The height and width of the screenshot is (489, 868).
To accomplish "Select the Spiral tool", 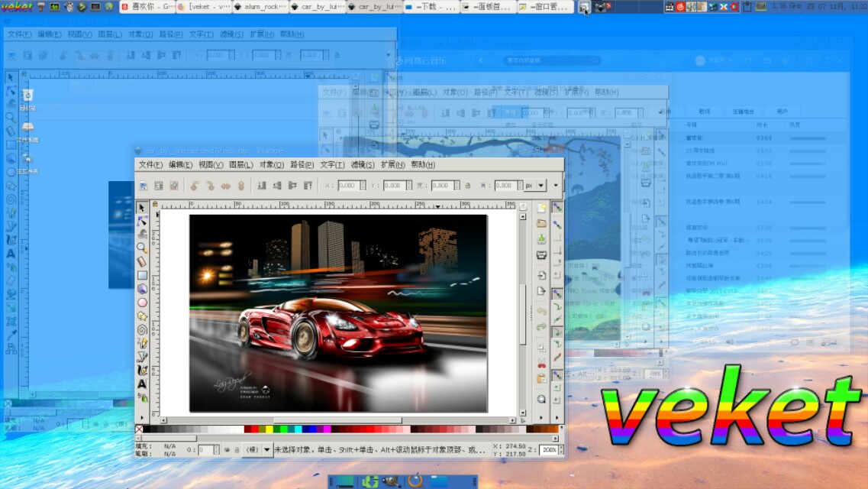I will click(x=142, y=329).
